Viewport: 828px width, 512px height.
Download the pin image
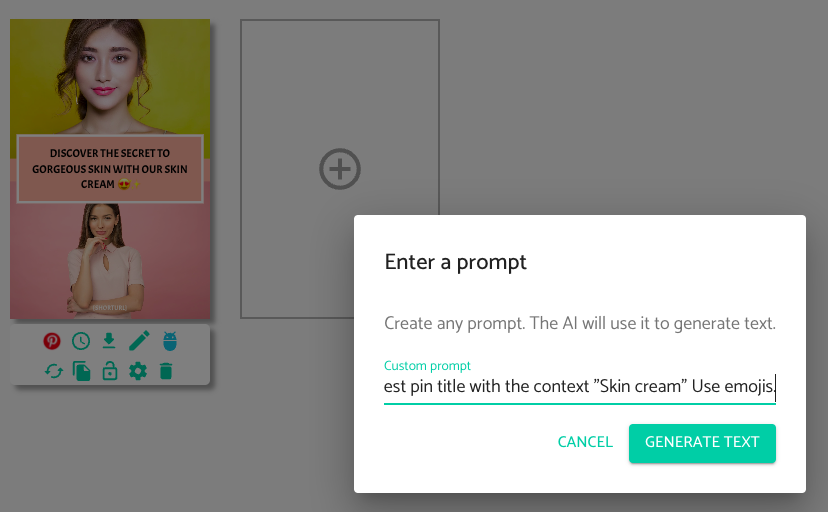point(110,341)
